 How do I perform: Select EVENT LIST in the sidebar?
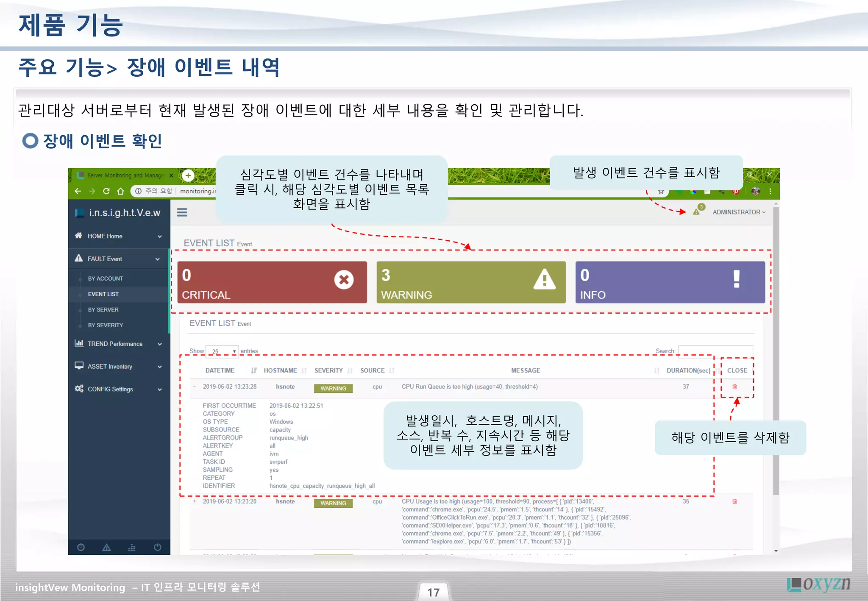[x=103, y=294]
